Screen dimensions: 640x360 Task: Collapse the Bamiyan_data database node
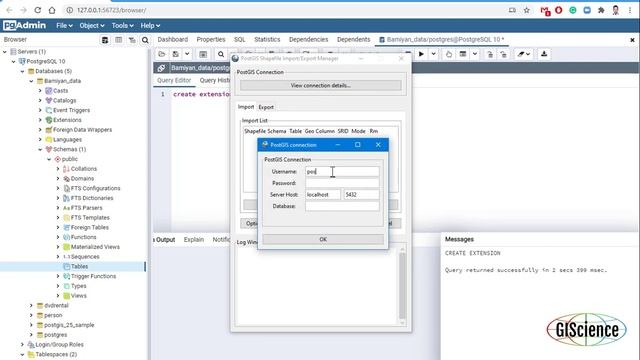tap(31, 81)
